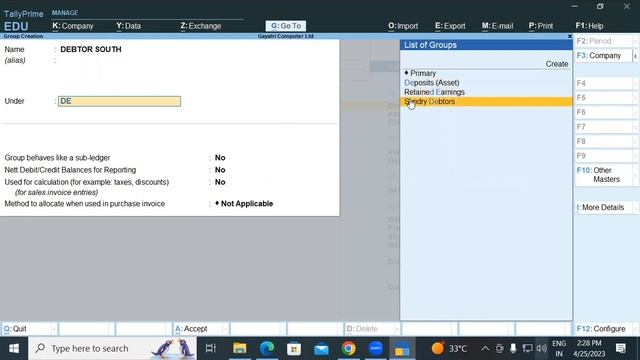Viewport: 640px width, 360px height.
Task: Open F1: Help
Action: pyautogui.click(x=589, y=26)
